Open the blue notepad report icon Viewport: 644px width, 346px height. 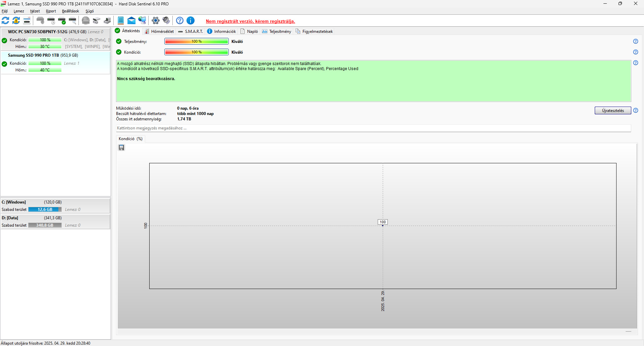121,20
